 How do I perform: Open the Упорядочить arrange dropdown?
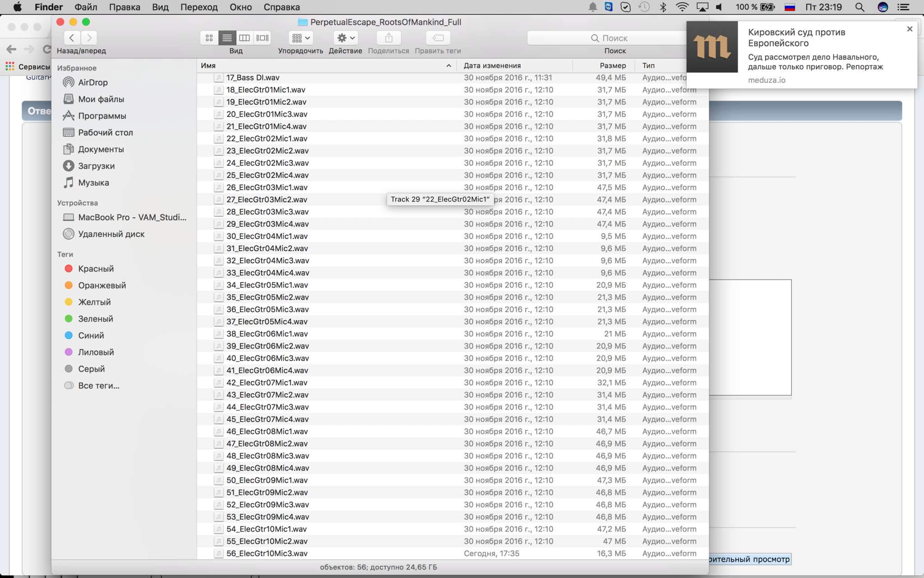(x=301, y=38)
